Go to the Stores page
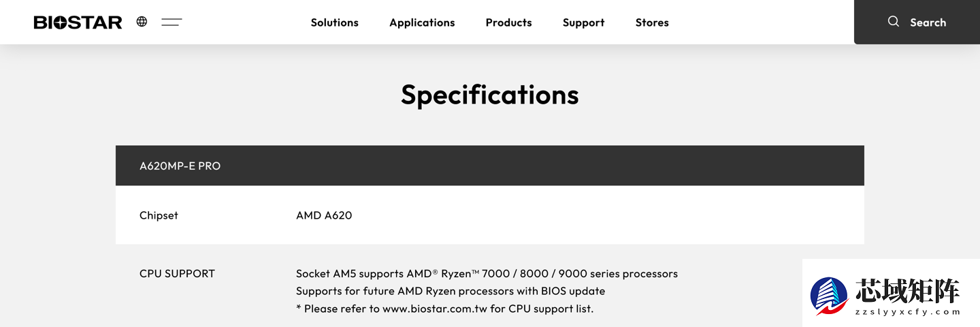The width and height of the screenshot is (980, 327). pos(652,22)
